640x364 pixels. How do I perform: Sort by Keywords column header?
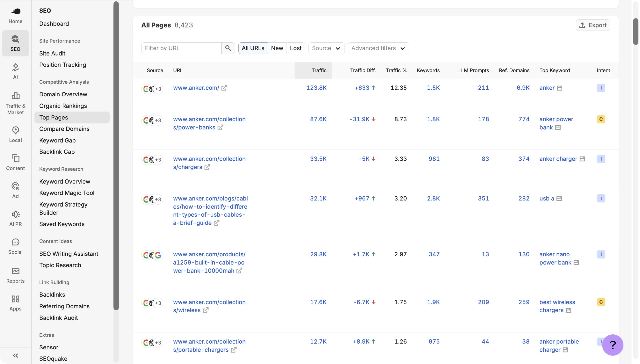428,70
